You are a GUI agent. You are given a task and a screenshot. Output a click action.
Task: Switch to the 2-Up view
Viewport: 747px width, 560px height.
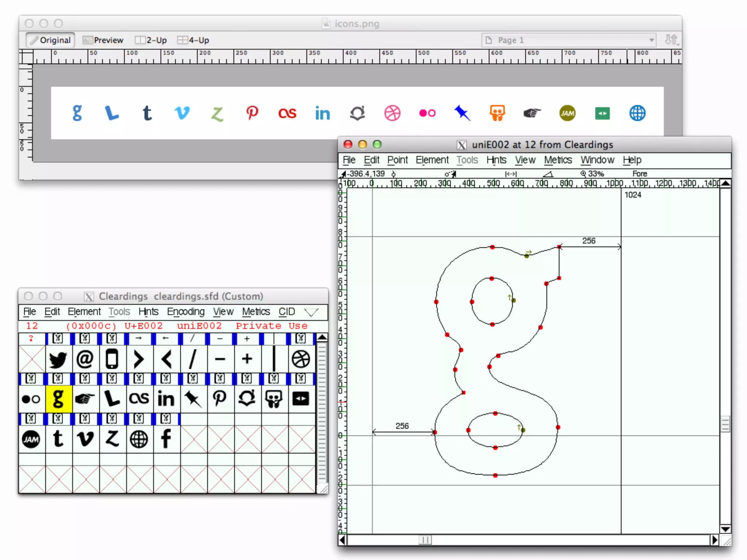tap(151, 40)
